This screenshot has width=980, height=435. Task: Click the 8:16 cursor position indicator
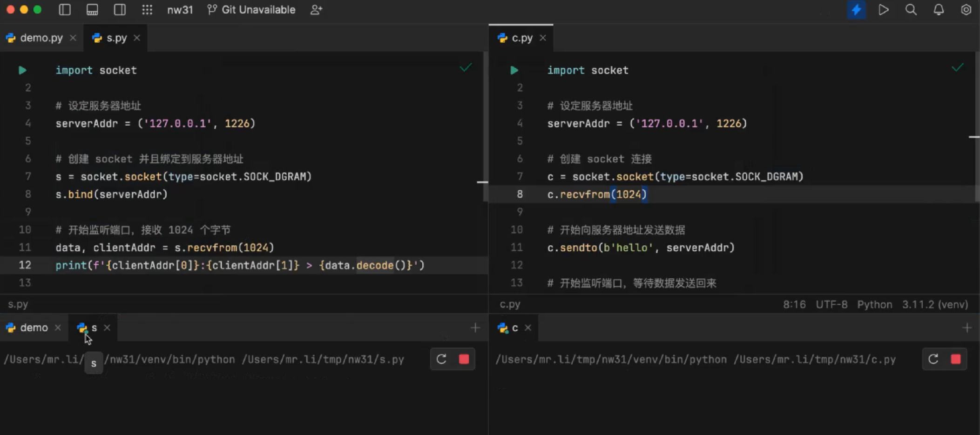click(x=794, y=305)
